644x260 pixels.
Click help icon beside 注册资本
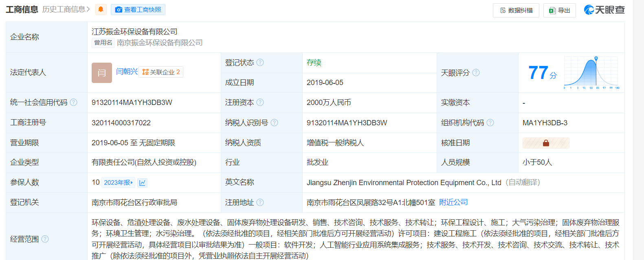(260, 103)
